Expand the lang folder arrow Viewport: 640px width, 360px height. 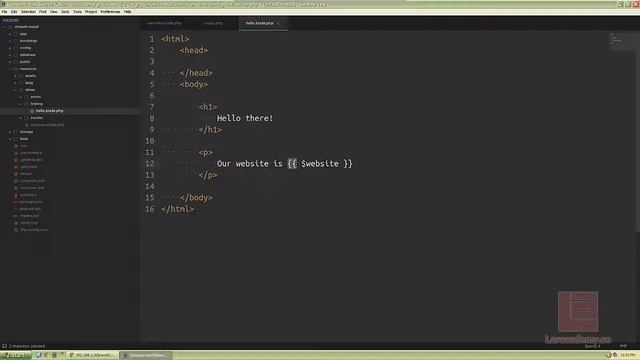[x=16, y=83]
